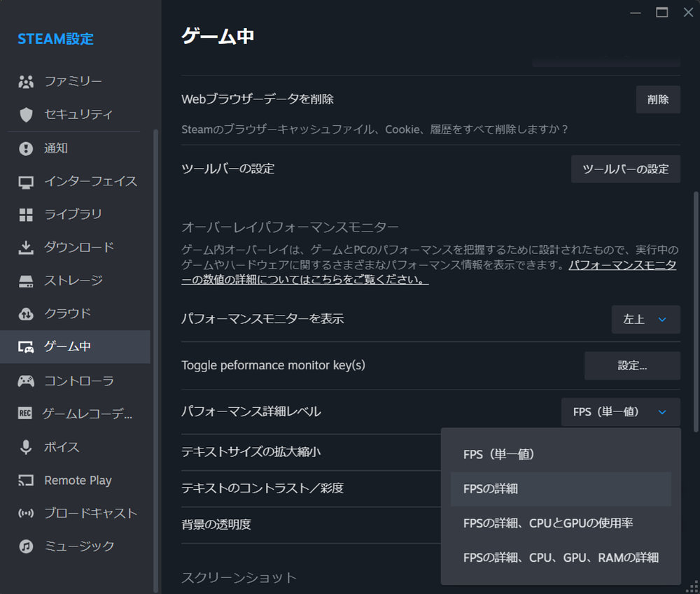Open the ファミリー settings page
This screenshot has height=594, width=700.
tap(75, 82)
